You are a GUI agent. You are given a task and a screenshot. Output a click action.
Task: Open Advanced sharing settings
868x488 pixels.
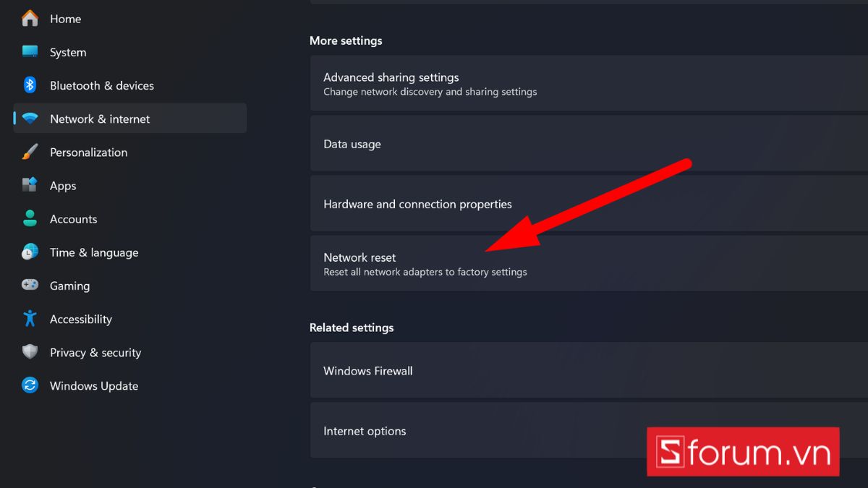click(589, 84)
